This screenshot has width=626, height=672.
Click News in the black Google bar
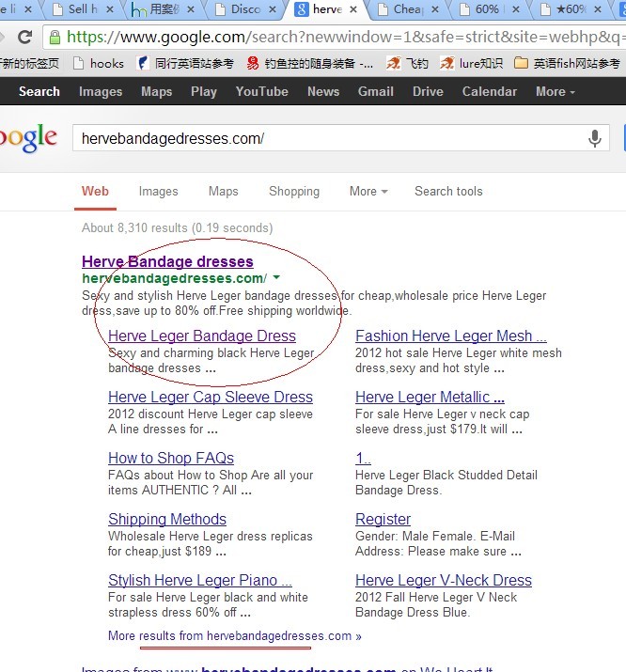click(323, 91)
